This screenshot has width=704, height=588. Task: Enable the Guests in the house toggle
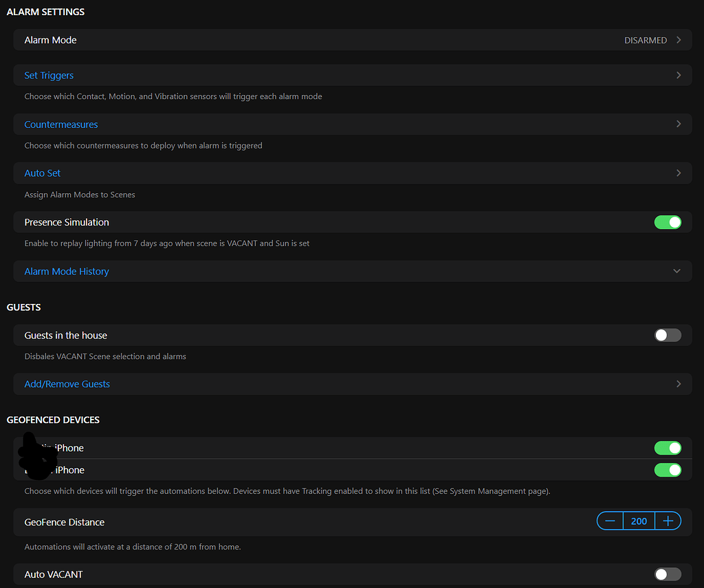click(668, 335)
